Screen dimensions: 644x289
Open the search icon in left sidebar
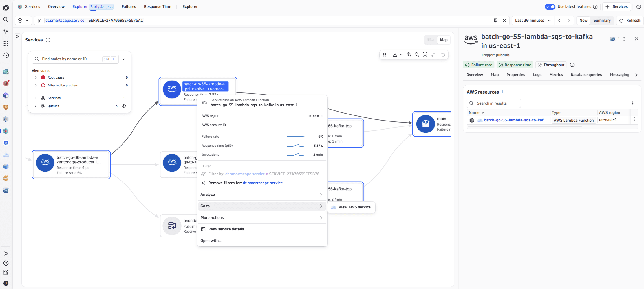(x=6, y=19)
